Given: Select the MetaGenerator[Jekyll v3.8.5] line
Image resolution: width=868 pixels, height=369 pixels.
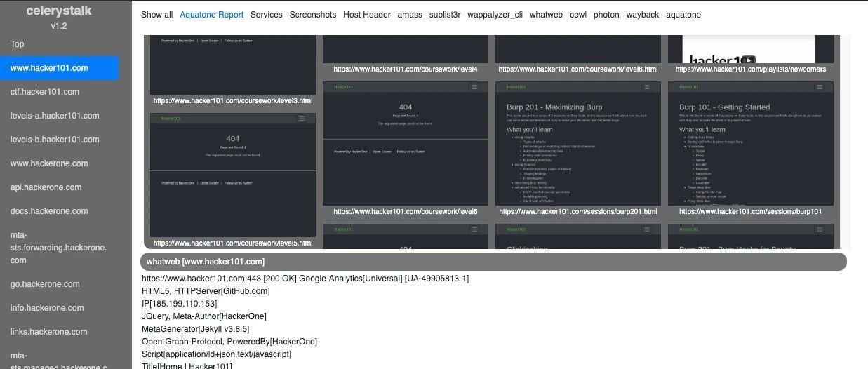Looking at the screenshot, I should click(196, 329).
